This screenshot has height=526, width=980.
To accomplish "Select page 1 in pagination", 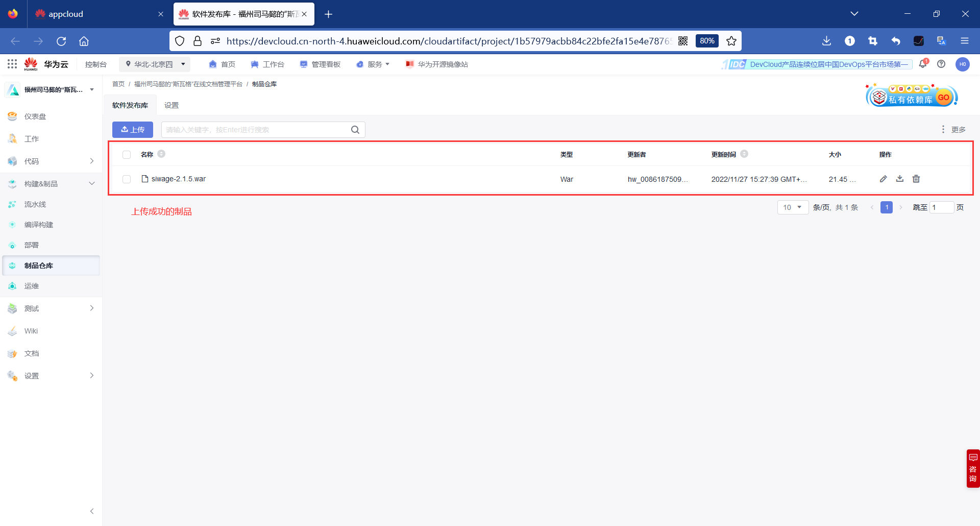I will [887, 207].
